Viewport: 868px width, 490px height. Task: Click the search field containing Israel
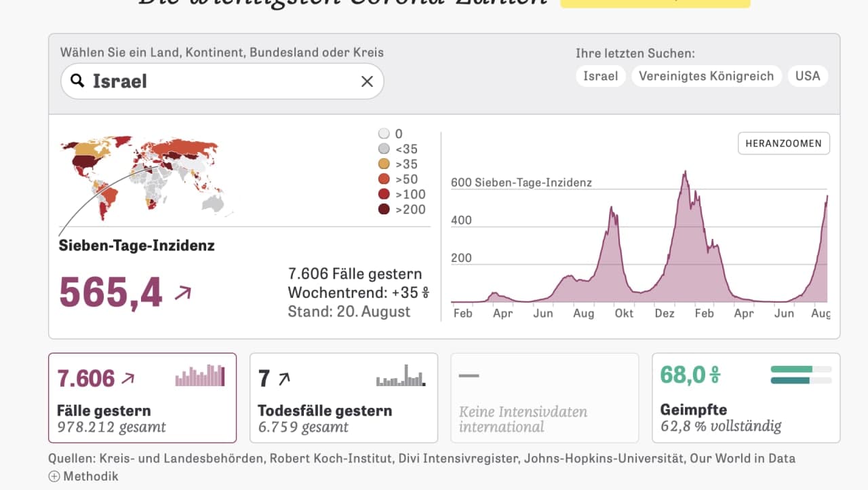click(222, 81)
